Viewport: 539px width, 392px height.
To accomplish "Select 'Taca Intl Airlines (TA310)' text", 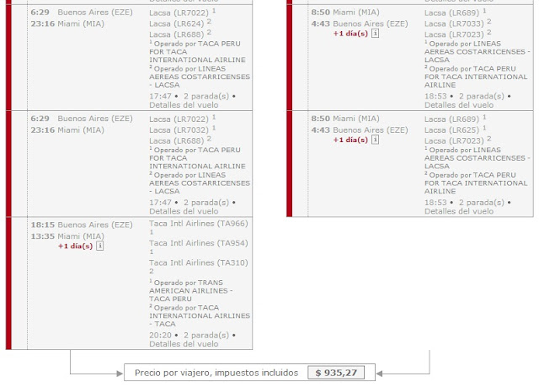I will pos(199,262).
